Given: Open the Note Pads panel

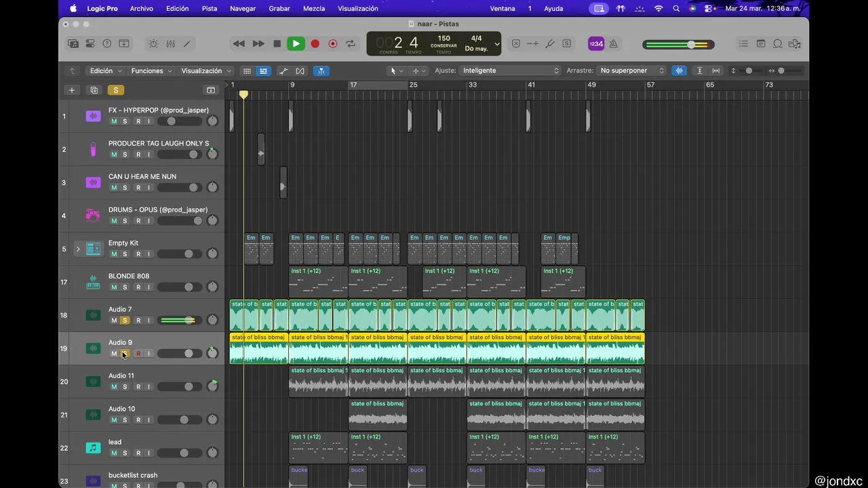Looking at the screenshot, I should (x=761, y=43).
